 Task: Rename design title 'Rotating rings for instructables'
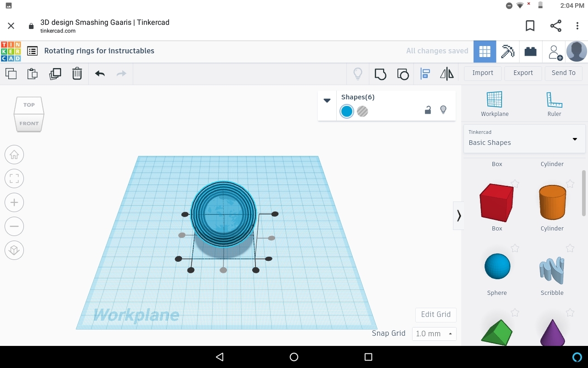tap(99, 51)
